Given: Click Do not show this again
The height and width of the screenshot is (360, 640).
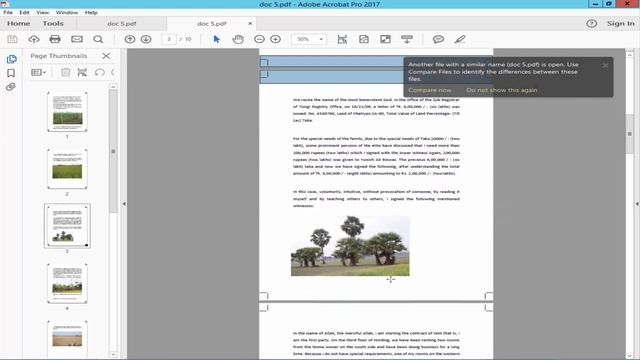Looking at the screenshot, I should click(502, 90).
